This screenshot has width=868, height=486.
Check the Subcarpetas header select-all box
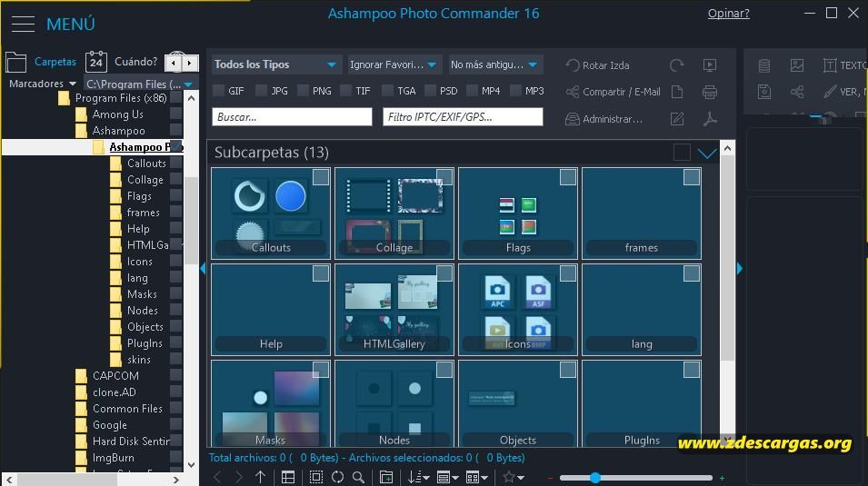click(682, 153)
